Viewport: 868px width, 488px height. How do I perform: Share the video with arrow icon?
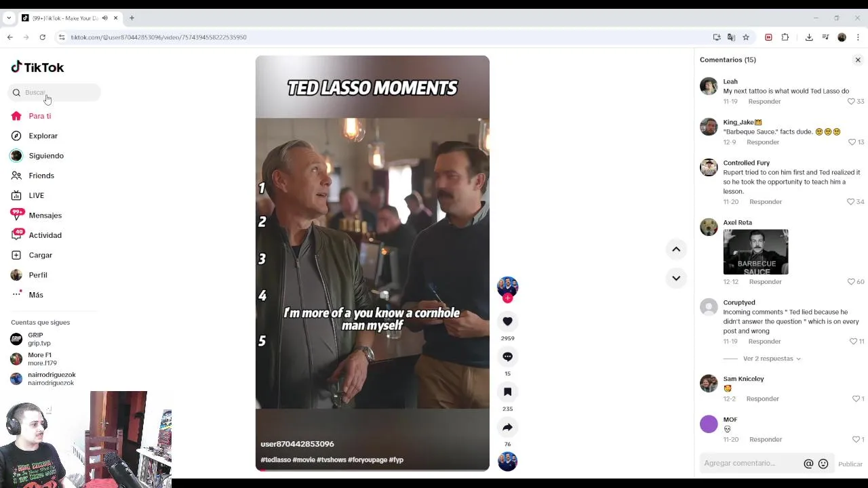507,427
